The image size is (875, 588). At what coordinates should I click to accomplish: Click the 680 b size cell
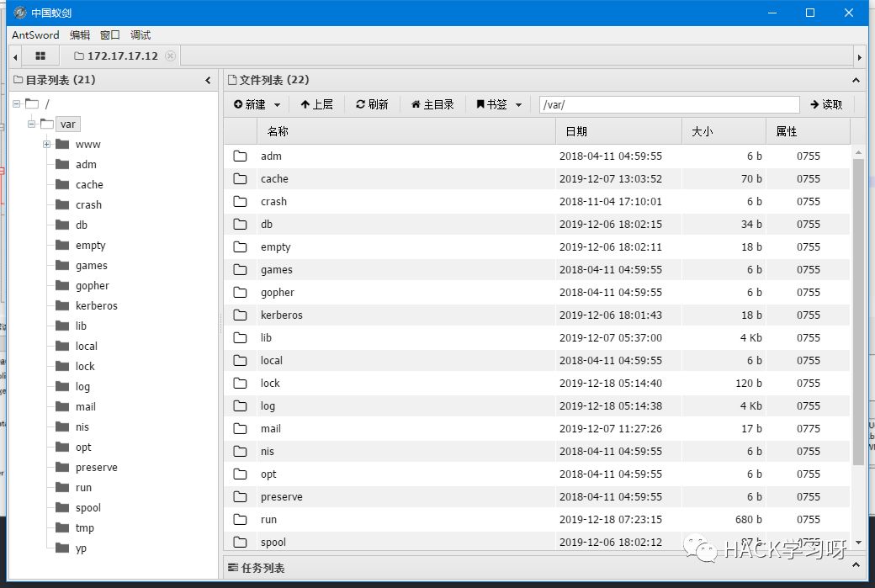(748, 519)
